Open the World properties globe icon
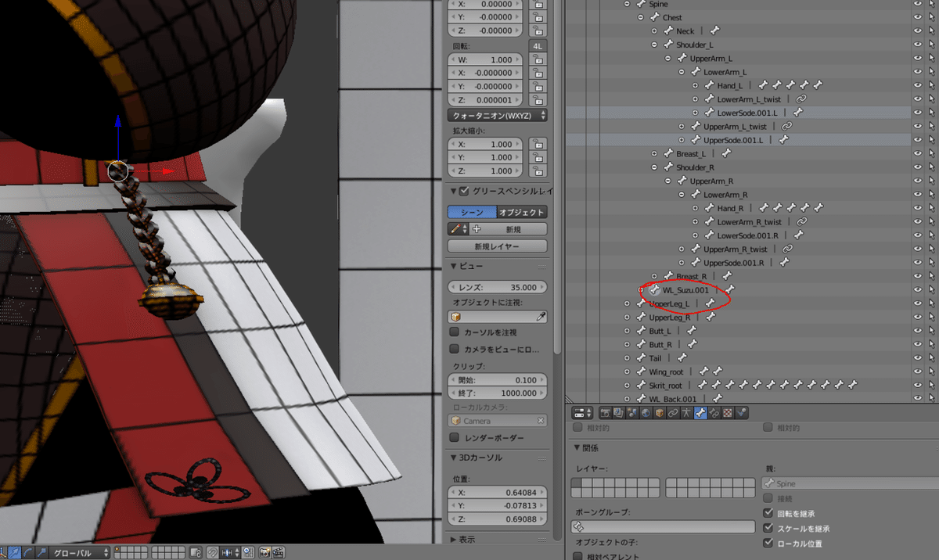 [647, 412]
